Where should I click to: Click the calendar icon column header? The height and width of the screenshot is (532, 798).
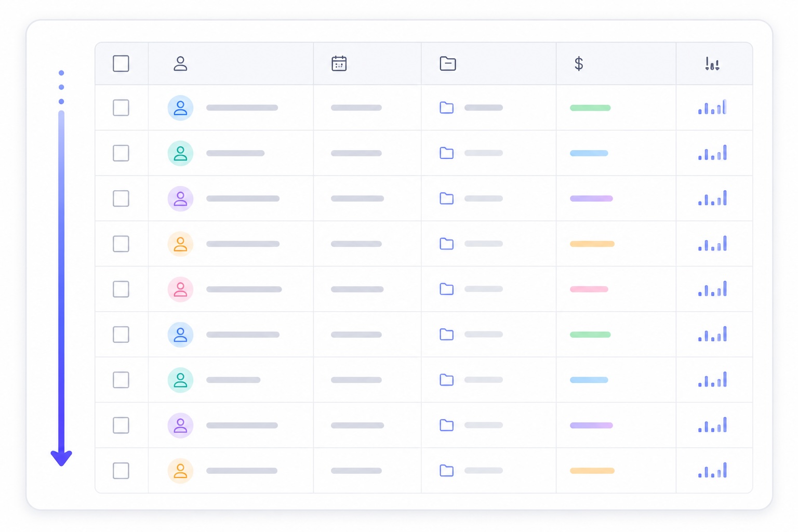(339, 63)
